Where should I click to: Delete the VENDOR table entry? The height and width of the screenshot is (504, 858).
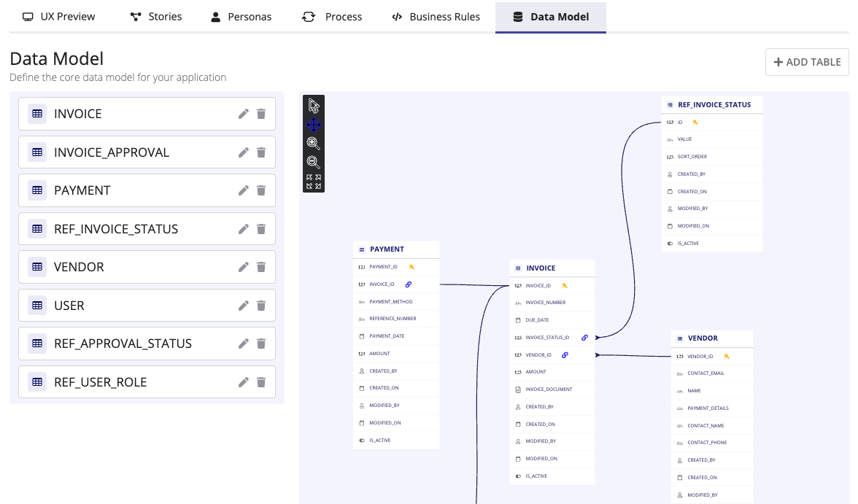pyautogui.click(x=261, y=267)
